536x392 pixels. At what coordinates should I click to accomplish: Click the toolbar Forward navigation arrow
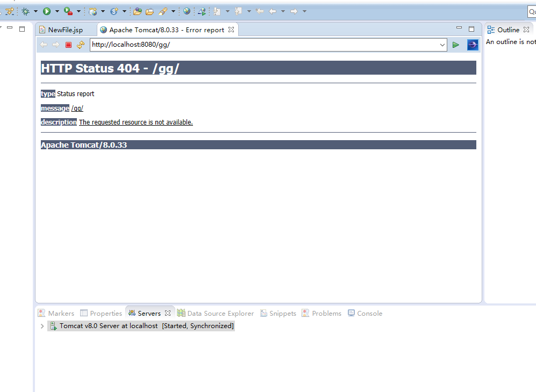coord(294,11)
